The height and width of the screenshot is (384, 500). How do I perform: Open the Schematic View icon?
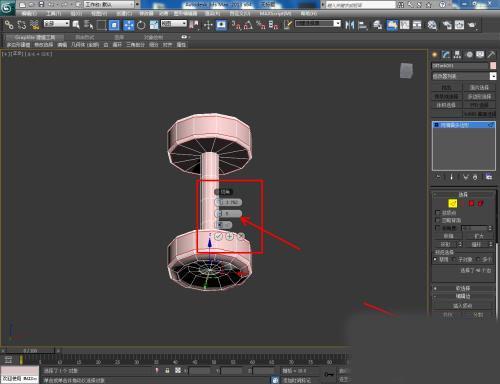click(x=417, y=25)
